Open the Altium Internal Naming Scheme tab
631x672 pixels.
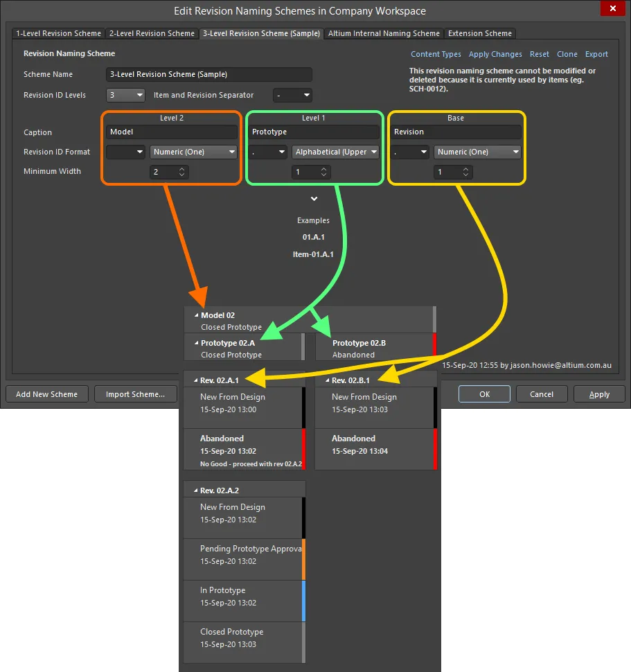click(383, 33)
